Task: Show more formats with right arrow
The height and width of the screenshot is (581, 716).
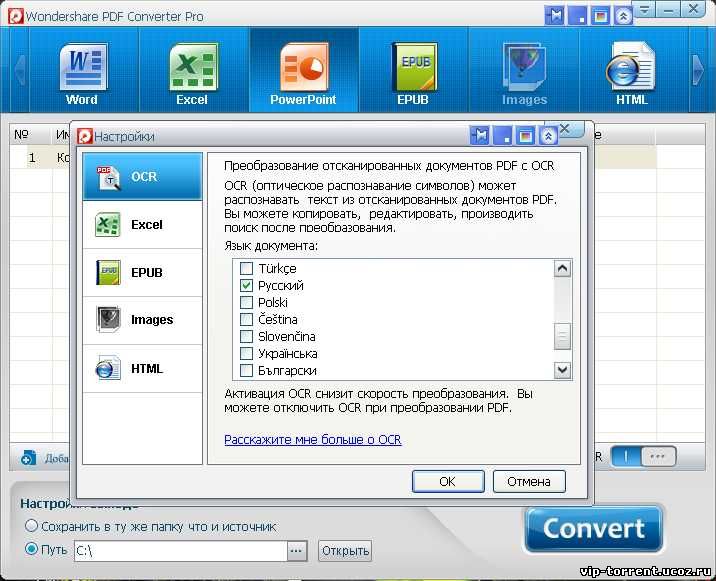Action: 698,70
